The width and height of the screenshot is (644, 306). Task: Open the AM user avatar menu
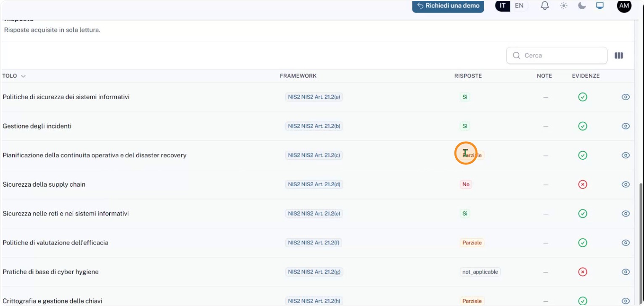624,5
